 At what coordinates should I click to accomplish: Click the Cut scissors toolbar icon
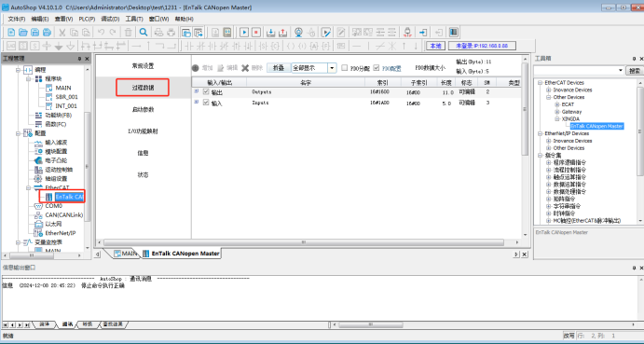click(x=62, y=32)
